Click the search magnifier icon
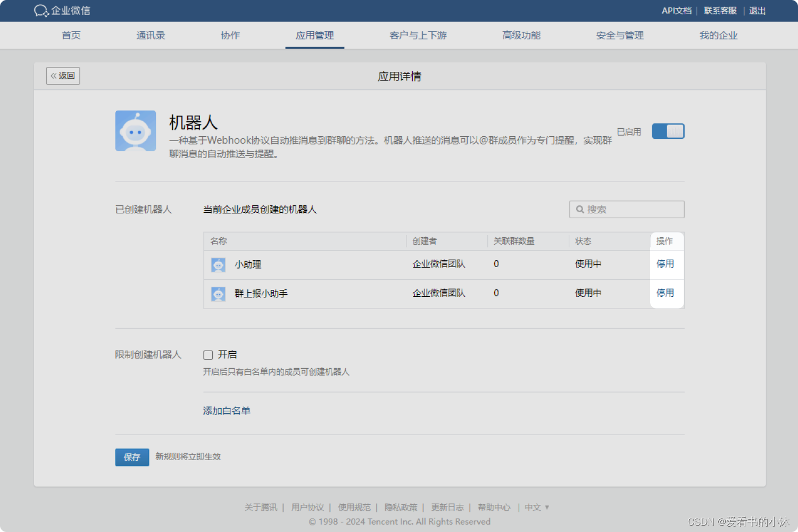The height and width of the screenshot is (532, 798). click(580, 210)
